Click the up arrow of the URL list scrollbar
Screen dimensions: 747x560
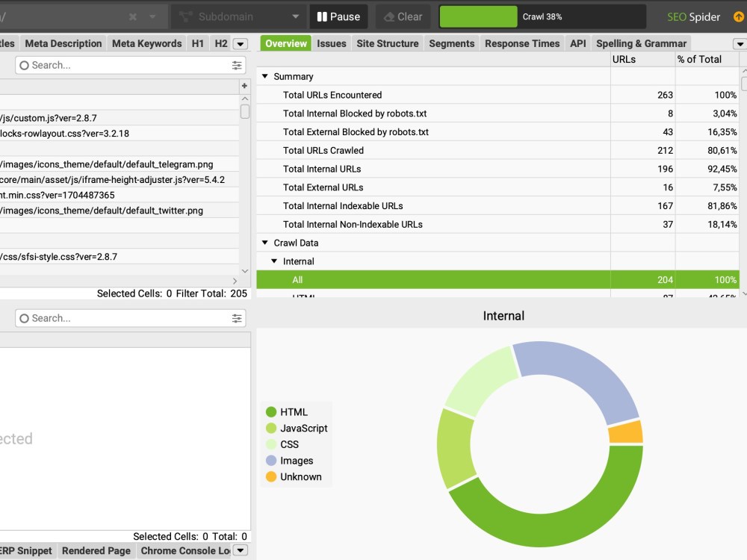click(x=245, y=99)
